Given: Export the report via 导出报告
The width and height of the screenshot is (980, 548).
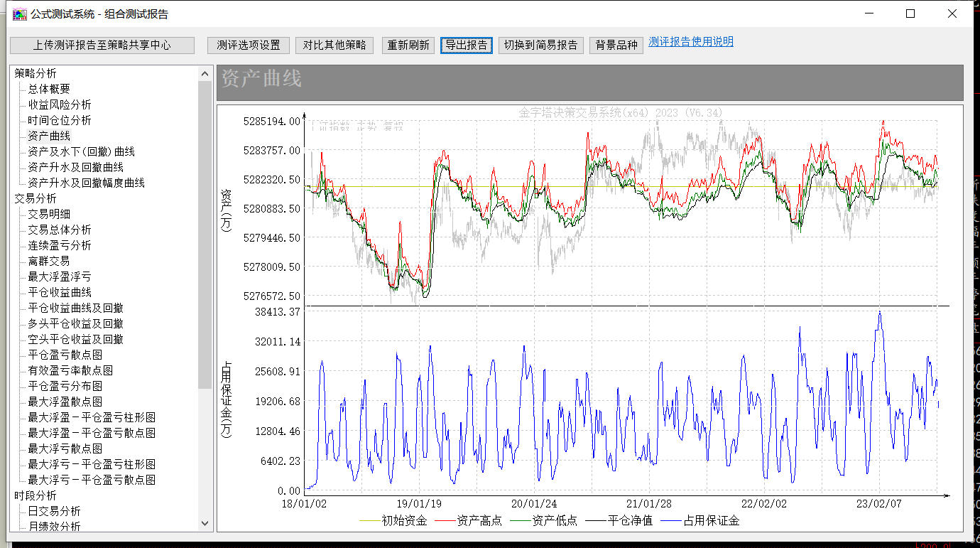Looking at the screenshot, I should coord(467,45).
